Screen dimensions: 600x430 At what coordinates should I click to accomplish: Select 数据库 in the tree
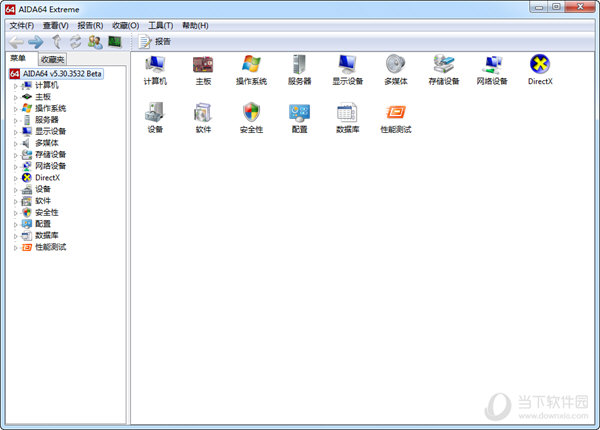47,235
